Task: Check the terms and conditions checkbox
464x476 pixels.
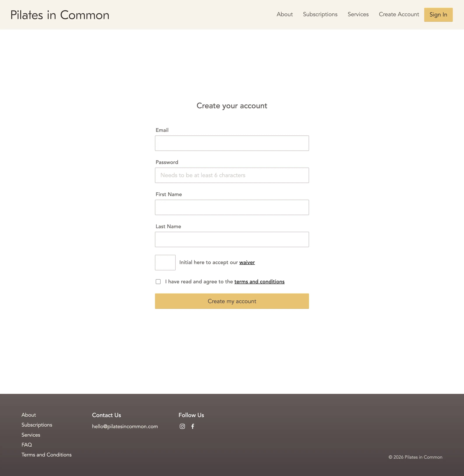Action: 158,282
